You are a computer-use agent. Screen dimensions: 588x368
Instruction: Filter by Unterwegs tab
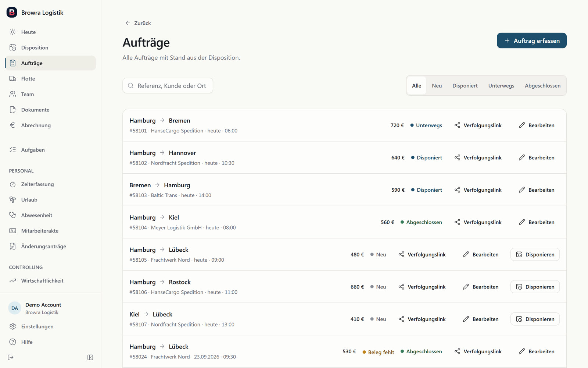tap(501, 86)
